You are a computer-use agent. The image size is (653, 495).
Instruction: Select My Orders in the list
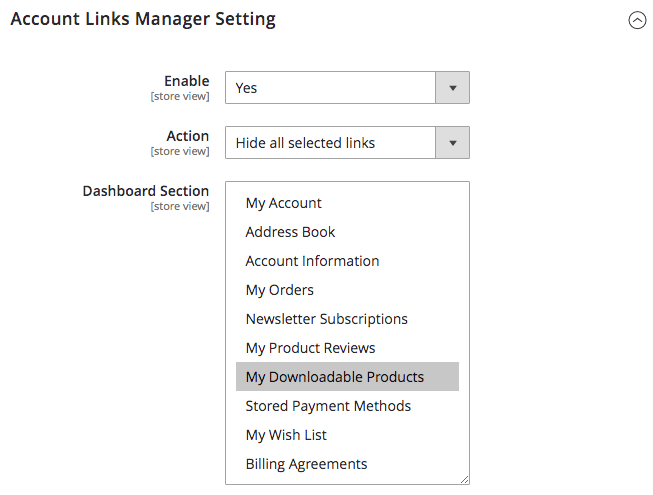click(x=280, y=290)
